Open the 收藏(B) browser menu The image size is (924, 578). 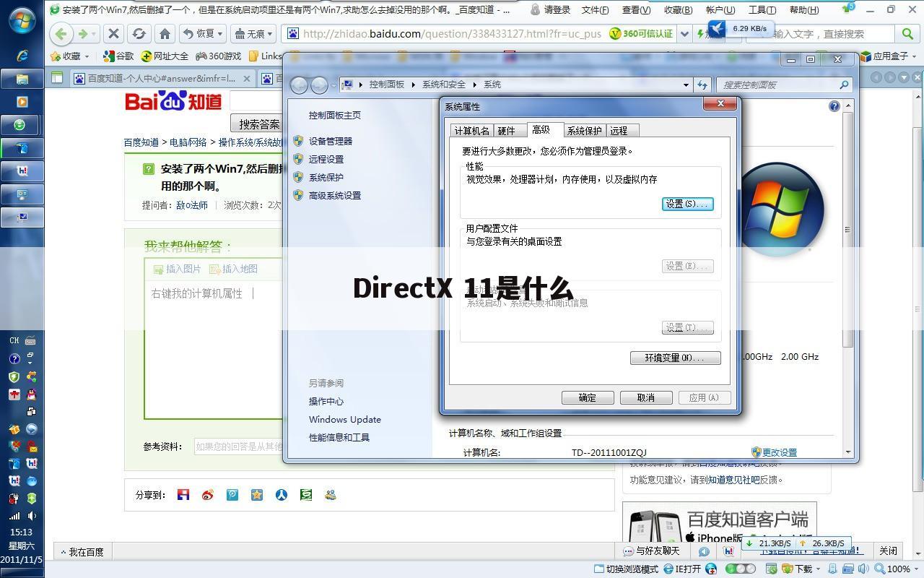[678, 10]
